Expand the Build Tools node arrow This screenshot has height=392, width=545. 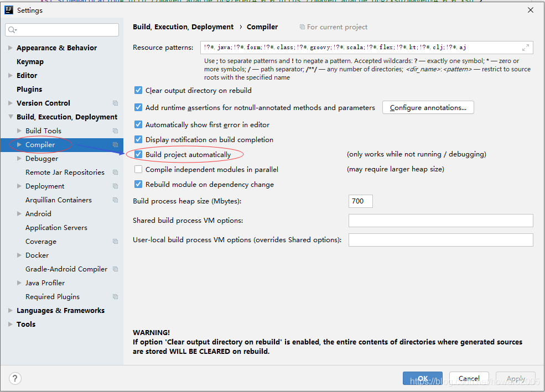pyautogui.click(x=19, y=130)
